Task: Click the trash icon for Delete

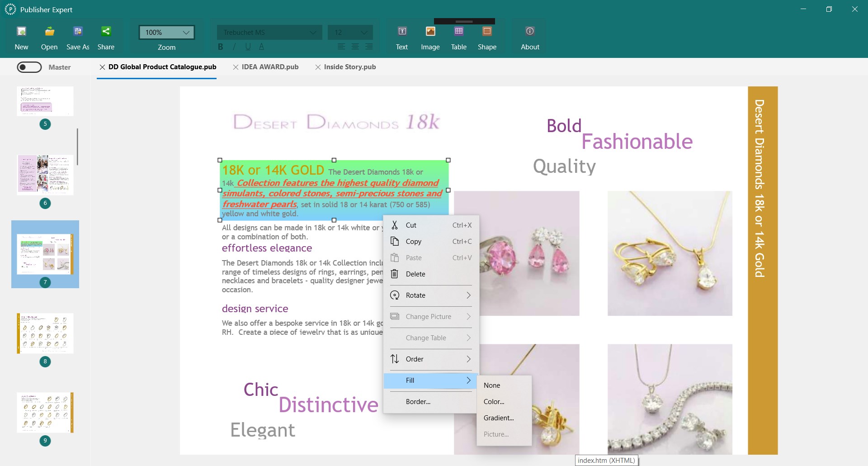Action: 395,274
